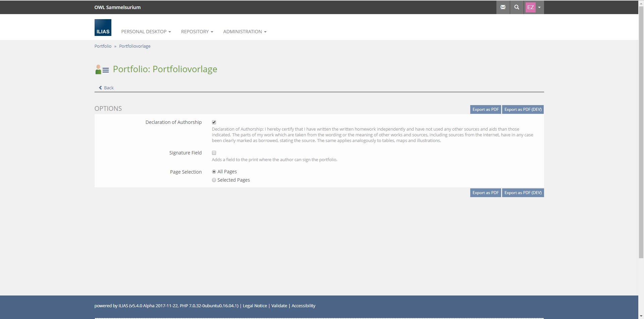Click the Back chevron arrow
The height and width of the screenshot is (319, 644).
pos(100,88)
